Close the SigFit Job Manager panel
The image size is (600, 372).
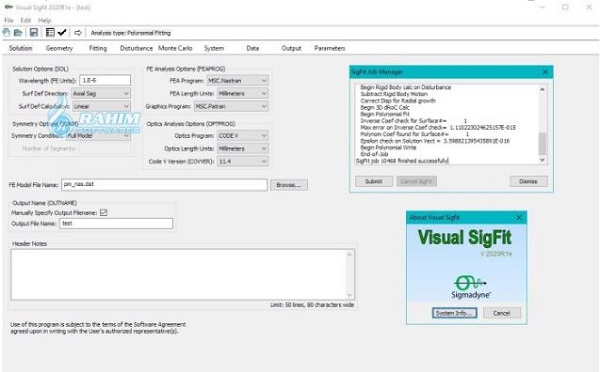545,72
